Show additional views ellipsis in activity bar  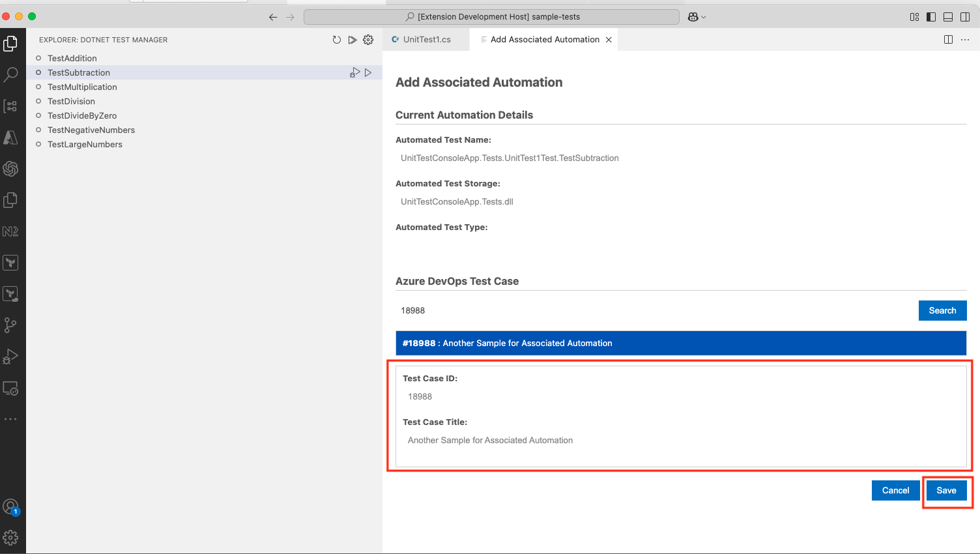[x=10, y=419]
